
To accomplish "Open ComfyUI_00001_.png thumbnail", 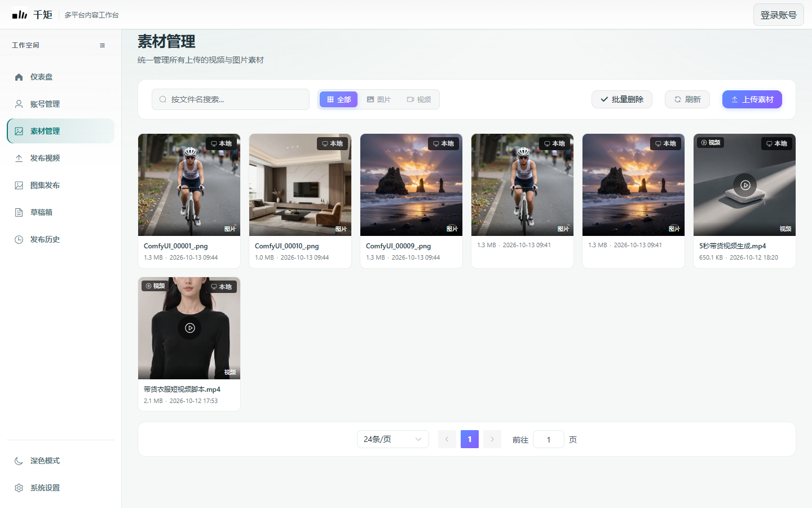I will (189, 185).
